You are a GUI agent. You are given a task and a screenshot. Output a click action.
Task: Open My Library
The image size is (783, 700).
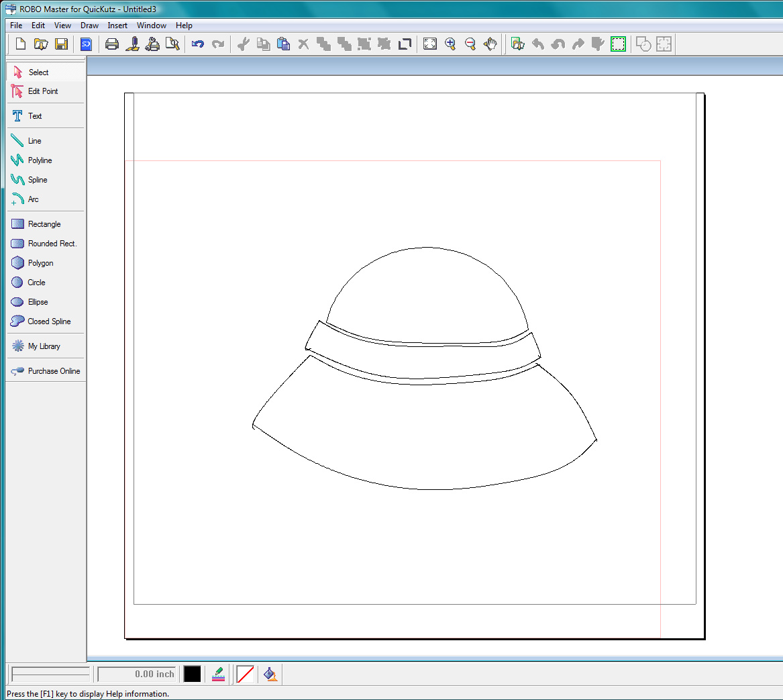(x=44, y=346)
